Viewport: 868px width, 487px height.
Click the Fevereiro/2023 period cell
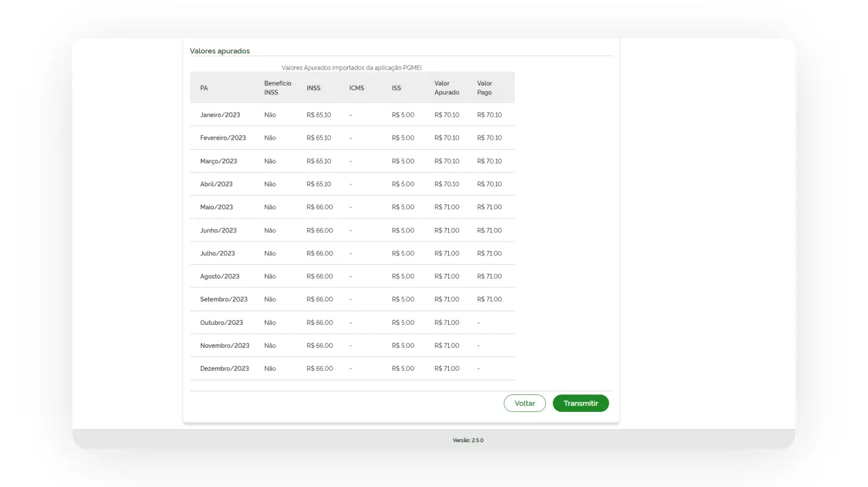[x=223, y=138]
